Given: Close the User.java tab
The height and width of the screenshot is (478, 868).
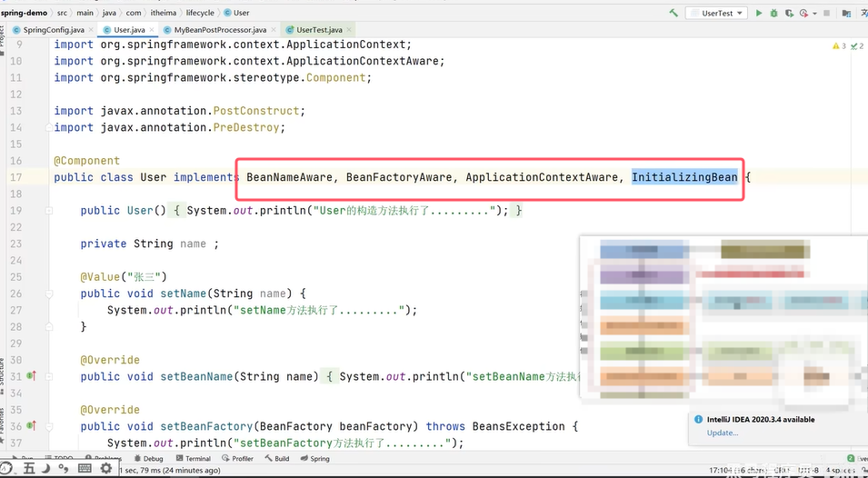Looking at the screenshot, I should pos(151,30).
